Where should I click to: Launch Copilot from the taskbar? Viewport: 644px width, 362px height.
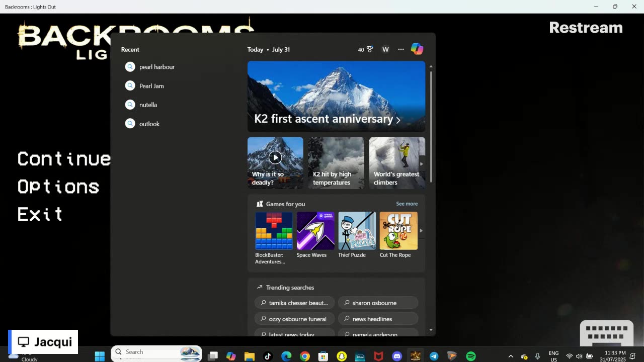[x=231, y=356]
